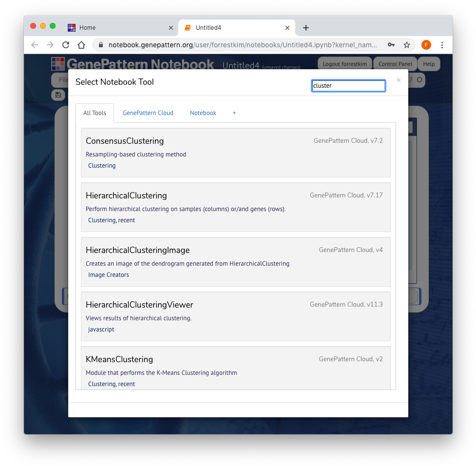The height and width of the screenshot is (467, 476).
Task: Switch to the GenePattern Cloud tab
Action: tap(148, 113)
